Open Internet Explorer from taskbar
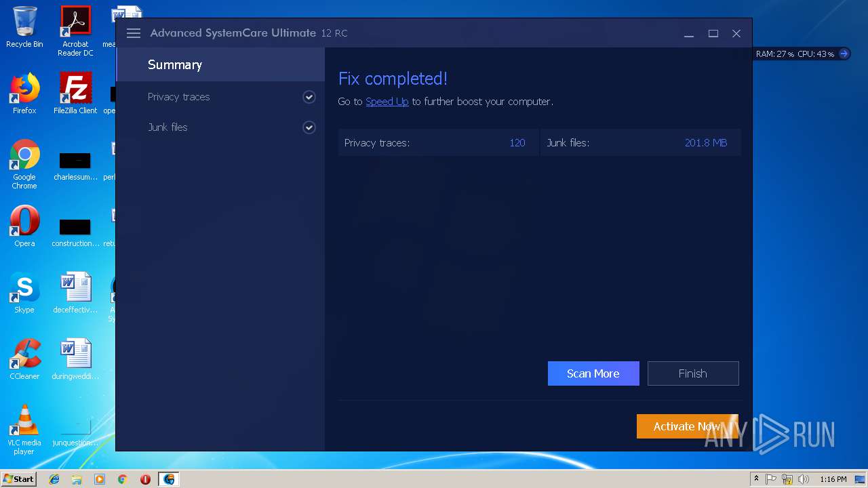 click(x=54, y=479)
